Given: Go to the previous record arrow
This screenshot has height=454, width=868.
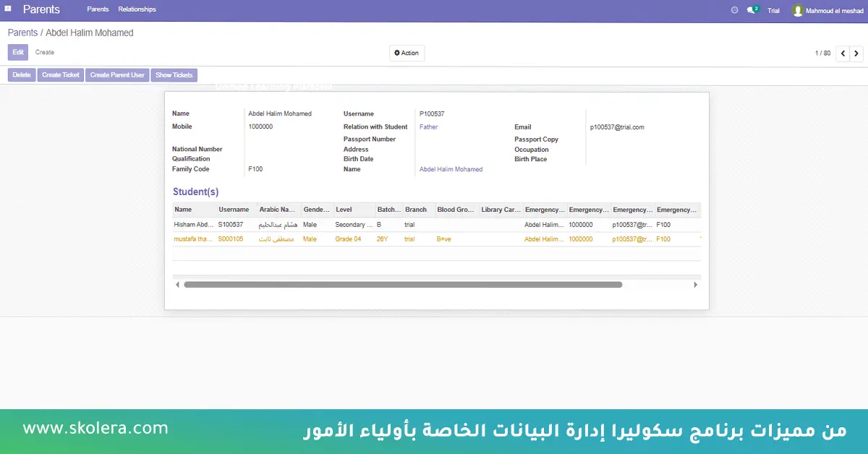Looking at the screenshot, I should coord(843,53).
